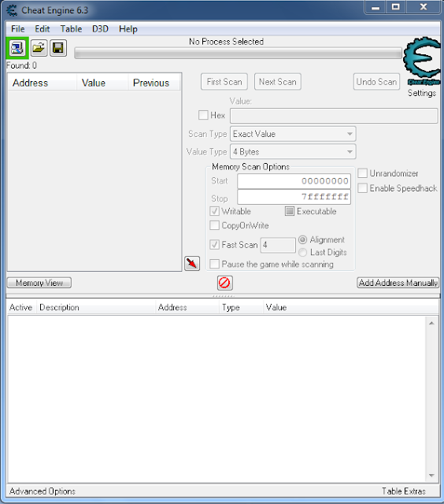The height and width of the screenshot is (504, 444).
Task: Click the address list scroll up arrow
Action: point(431,323)
